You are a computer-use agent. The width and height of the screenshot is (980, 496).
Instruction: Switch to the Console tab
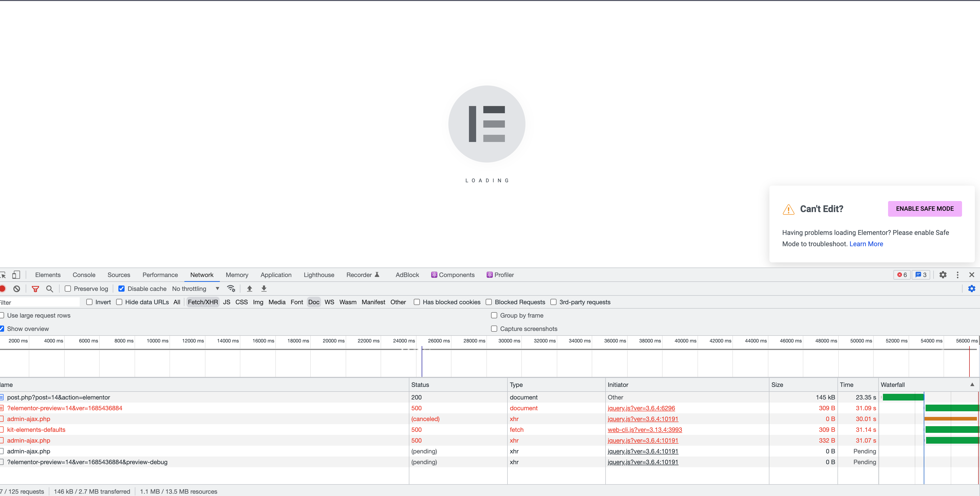click(84, 275)
